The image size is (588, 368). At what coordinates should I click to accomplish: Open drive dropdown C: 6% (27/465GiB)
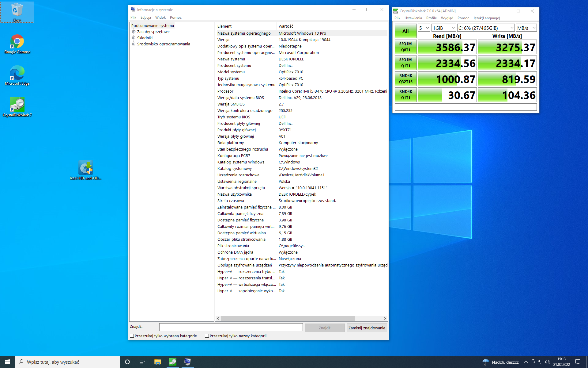tap(486, 28)
